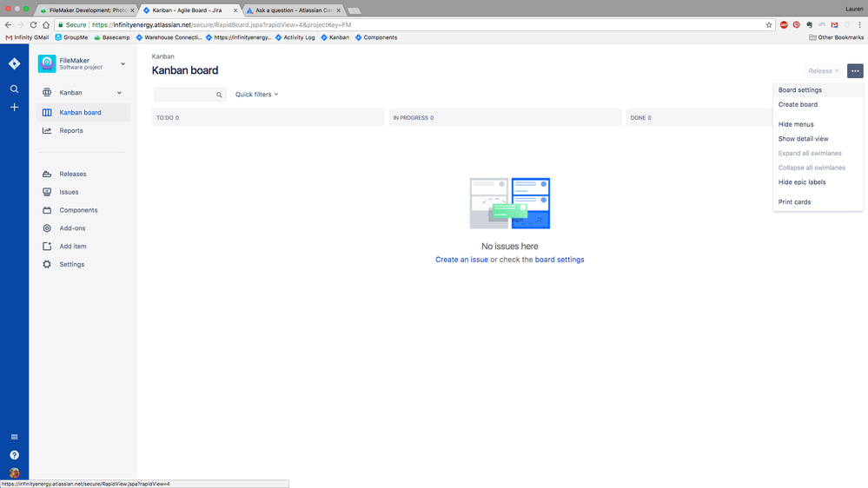This screenshot has height=488, width=868.
Task: Click the user profile avatar
Action: (x=15, y=473)
